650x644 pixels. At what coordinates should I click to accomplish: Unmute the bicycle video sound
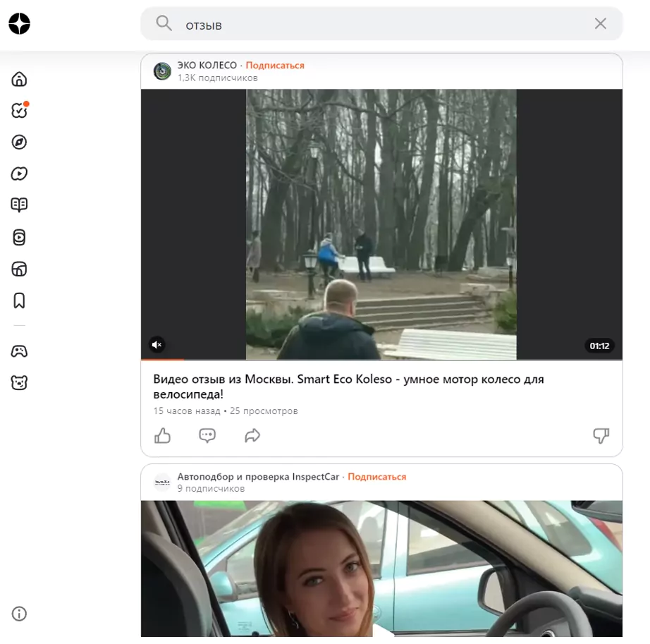157,345
